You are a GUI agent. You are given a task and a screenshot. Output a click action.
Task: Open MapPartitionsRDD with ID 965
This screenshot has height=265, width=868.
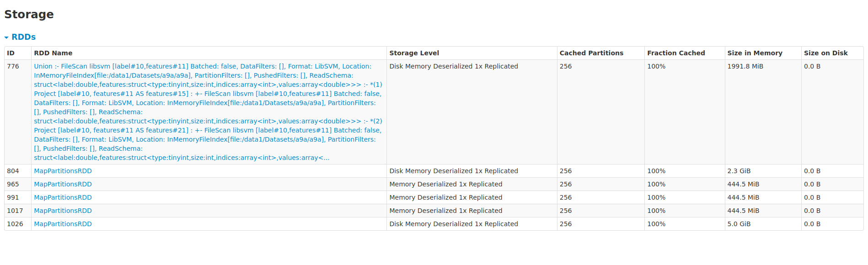[63, 184]
